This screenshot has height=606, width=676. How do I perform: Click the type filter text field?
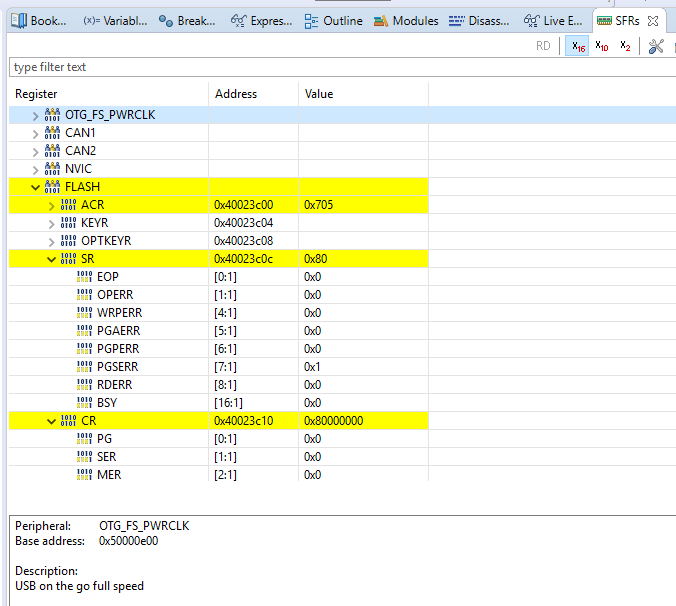click(x=342, y=67)
